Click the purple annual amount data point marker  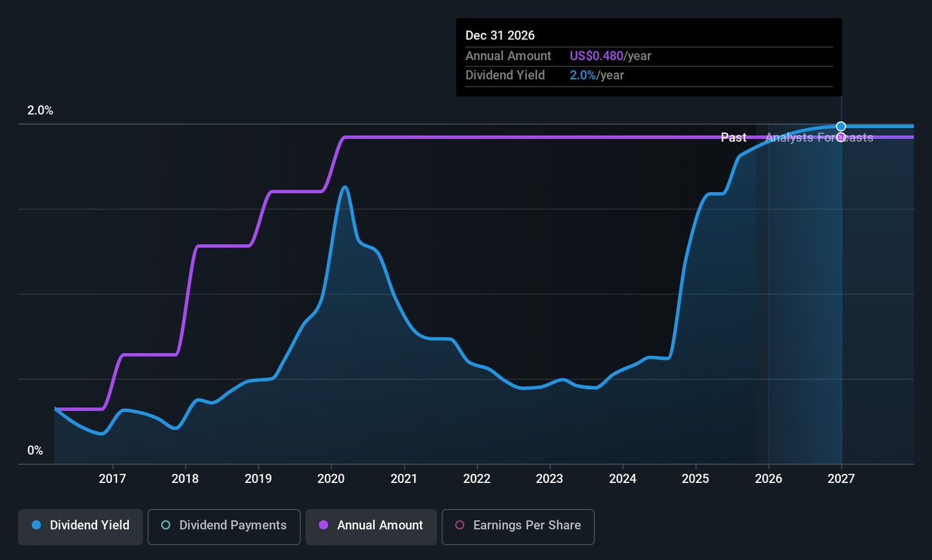pos(841,137)
